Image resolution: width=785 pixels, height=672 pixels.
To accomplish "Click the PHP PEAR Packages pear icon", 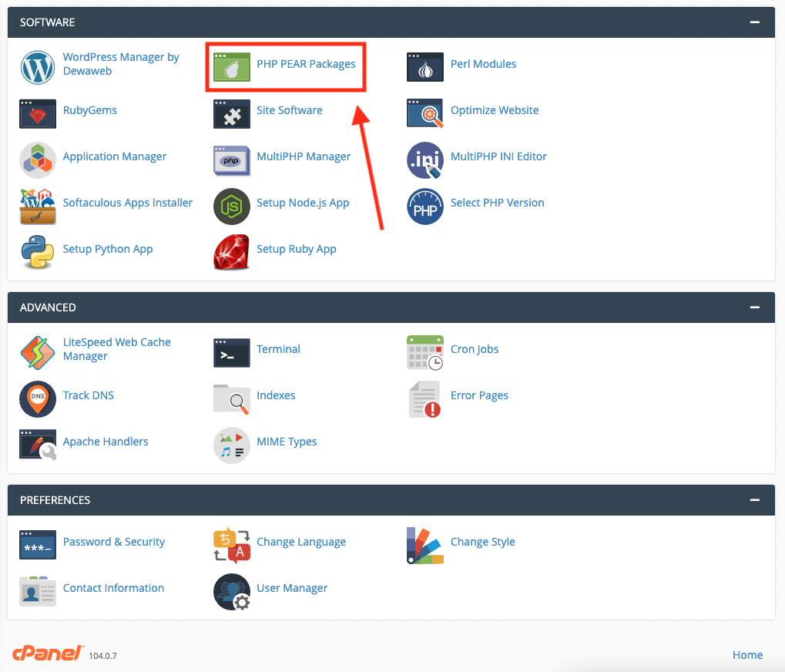I will click(232, 67).
